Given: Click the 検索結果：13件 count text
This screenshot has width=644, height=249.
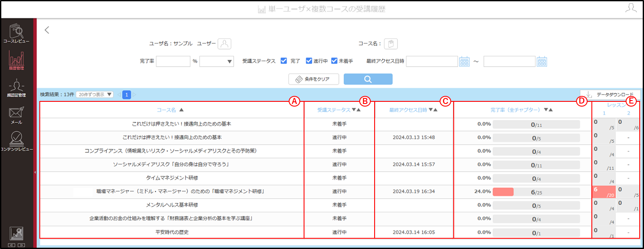Looking at the screenshot, I should pyautogui.click(x=57, y=95).
